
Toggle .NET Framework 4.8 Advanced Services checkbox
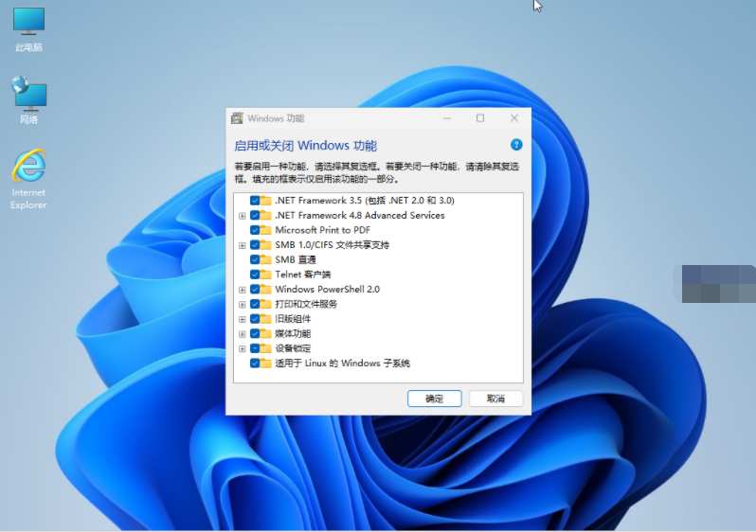[255, 216]
